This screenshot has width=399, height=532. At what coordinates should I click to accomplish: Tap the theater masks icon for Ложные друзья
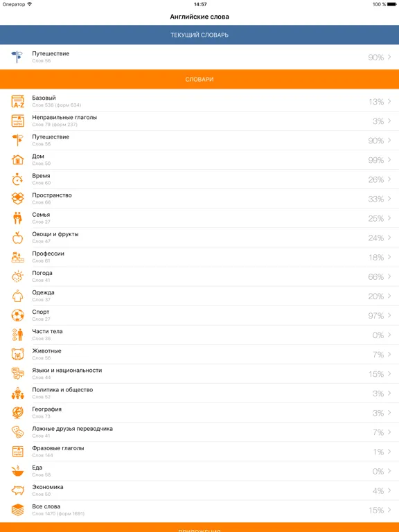17,432
